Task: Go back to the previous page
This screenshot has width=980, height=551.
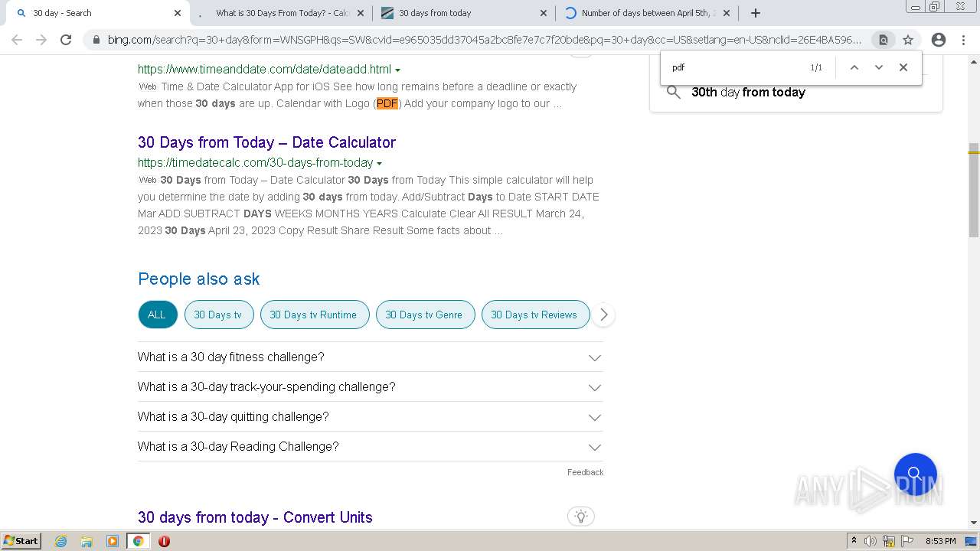Action: coord(17,40)
